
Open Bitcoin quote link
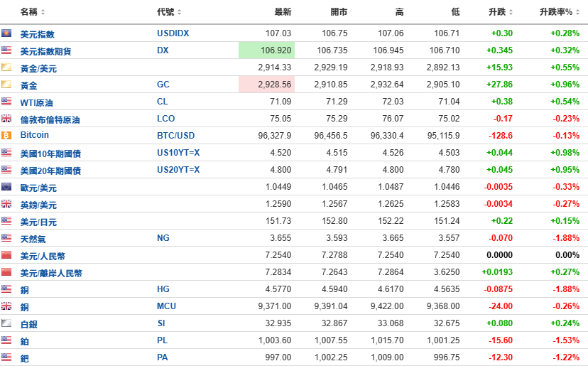(x=35, y=135)
